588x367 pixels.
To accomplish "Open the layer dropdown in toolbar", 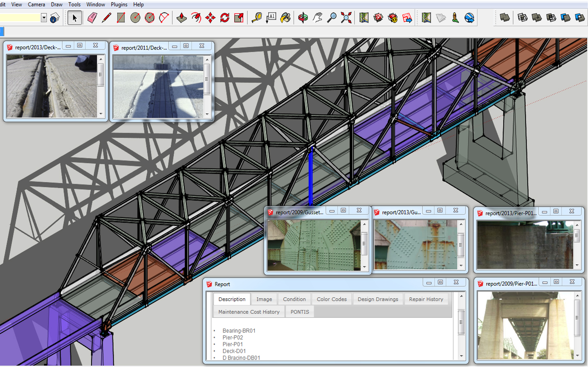I will pyautogui.click(x=44, y=18).
